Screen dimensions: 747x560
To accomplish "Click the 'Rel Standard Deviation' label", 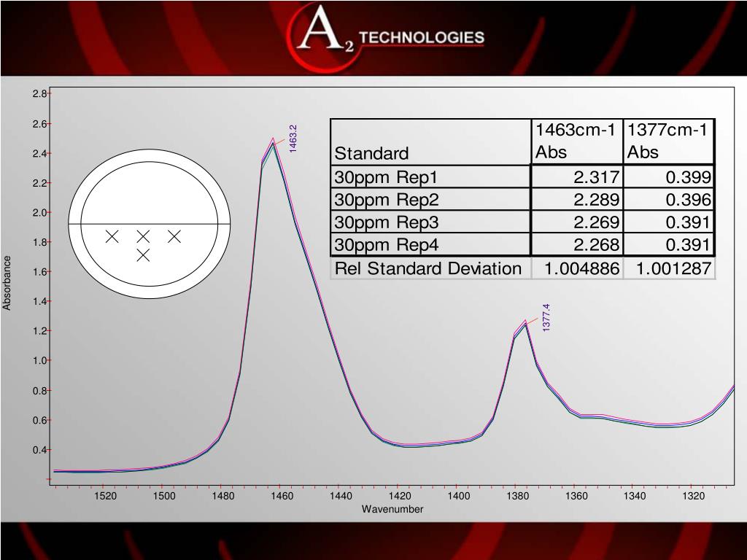I will tap(427, 268).
